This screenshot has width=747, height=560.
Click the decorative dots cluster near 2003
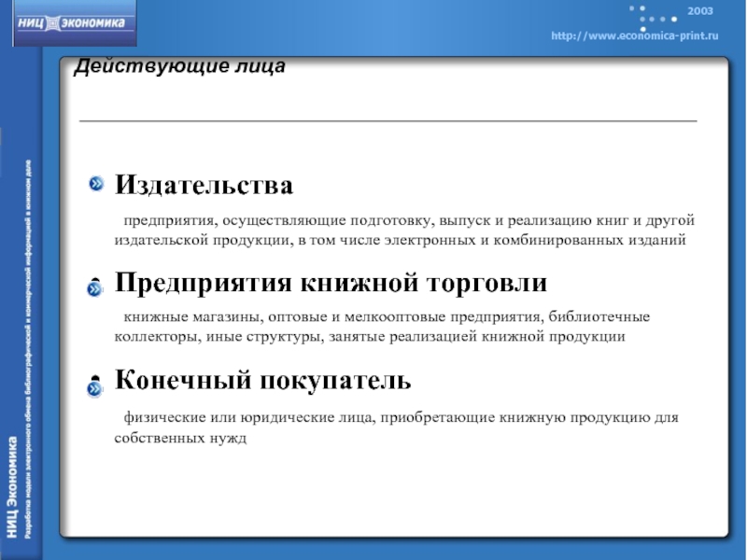655,18
